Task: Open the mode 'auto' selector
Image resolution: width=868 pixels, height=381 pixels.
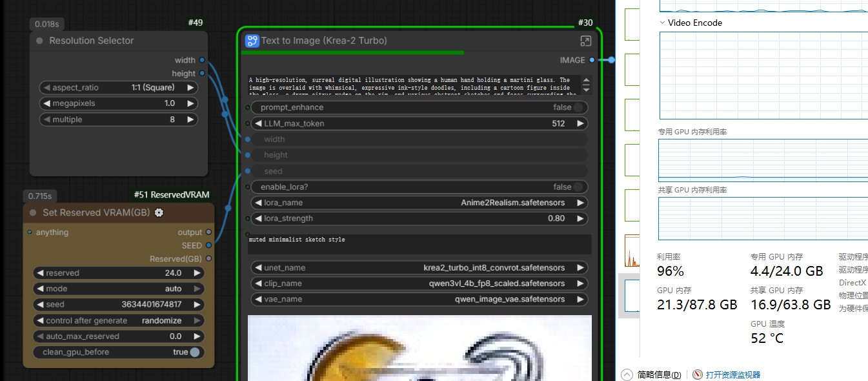Action: tap(119, 289)
